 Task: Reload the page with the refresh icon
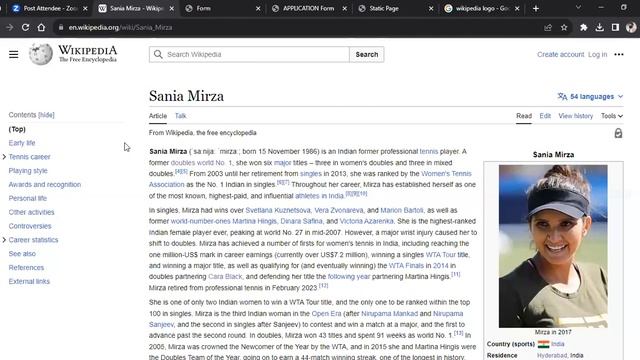pyautogui.click(x=25, y=27)
